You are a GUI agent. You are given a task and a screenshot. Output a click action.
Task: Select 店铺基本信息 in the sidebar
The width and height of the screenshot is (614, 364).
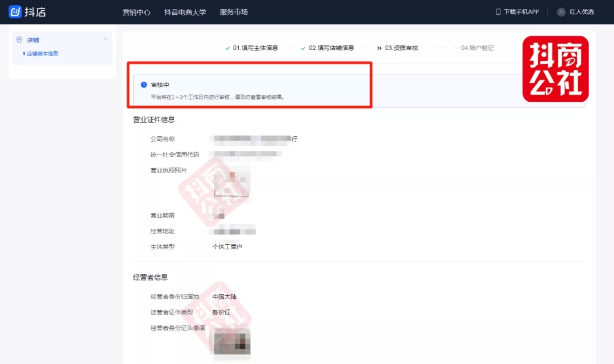(x=42, y=53)
